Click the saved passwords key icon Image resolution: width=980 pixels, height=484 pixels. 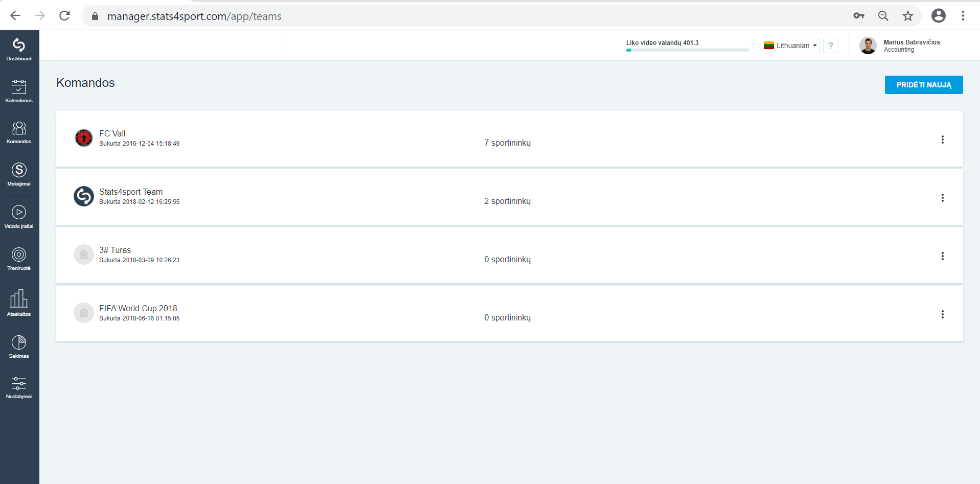coord(859,16)
